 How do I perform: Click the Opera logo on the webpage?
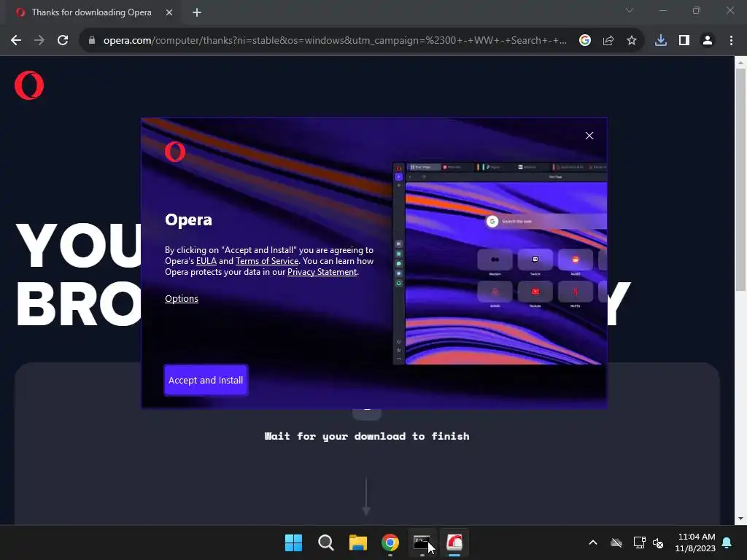29,86
